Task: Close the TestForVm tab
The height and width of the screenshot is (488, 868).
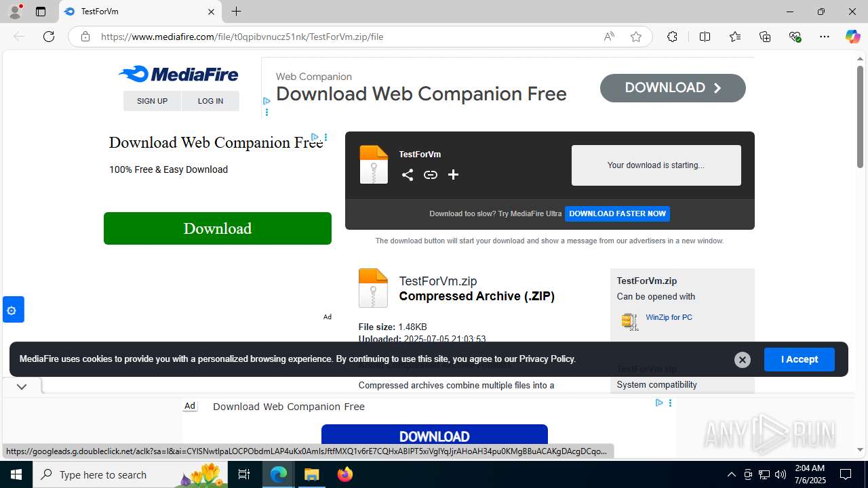Action: click(211, 12)
